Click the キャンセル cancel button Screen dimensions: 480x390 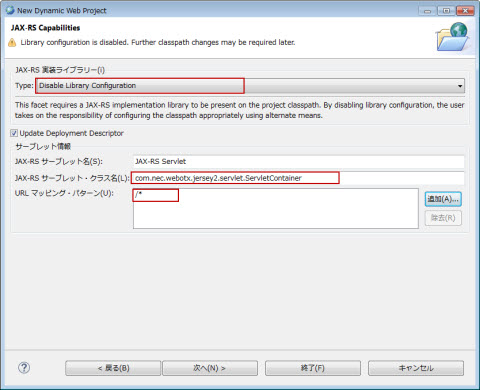tap(416, 368)
